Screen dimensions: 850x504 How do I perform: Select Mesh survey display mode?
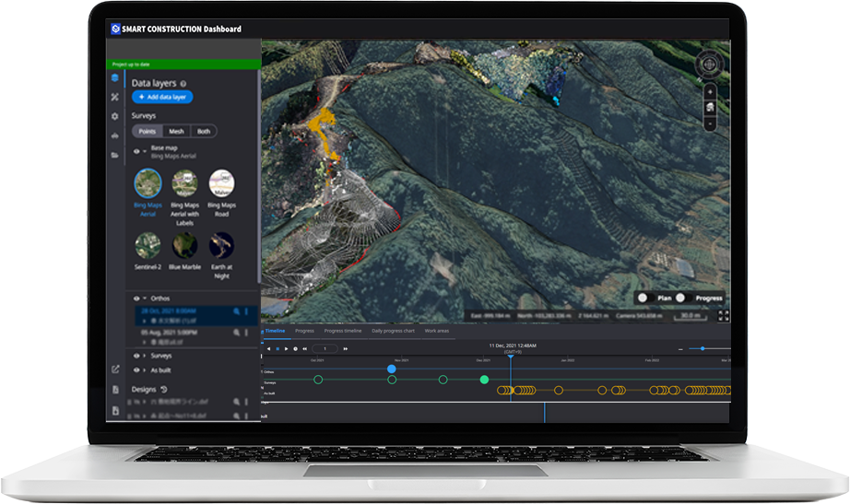click(176, 131)
